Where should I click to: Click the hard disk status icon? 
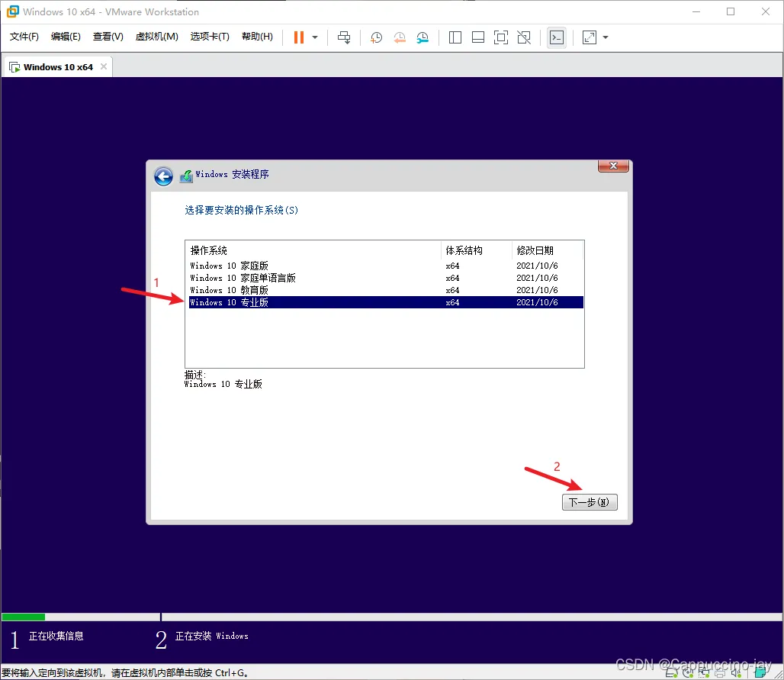pos(671,673)
